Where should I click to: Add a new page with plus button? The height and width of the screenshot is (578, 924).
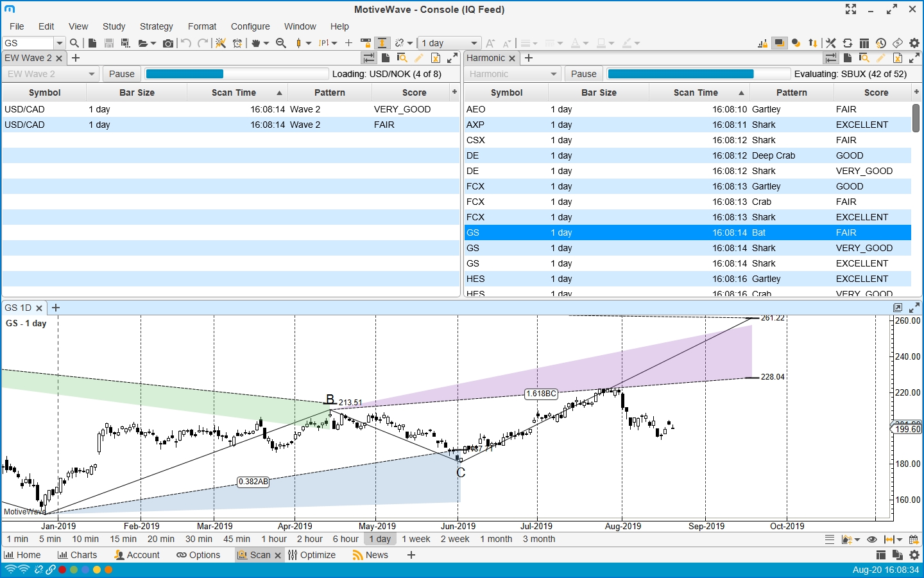411,555
